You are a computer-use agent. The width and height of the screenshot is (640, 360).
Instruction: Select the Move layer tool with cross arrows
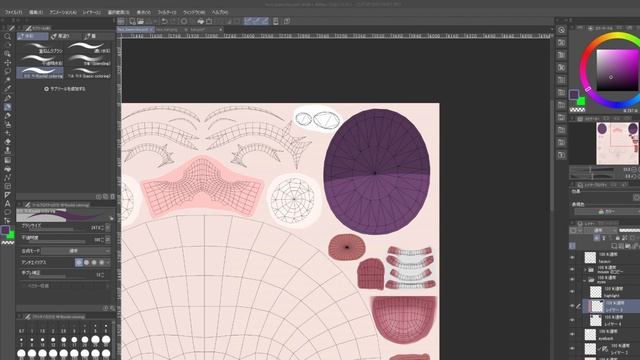coord(7,62)
